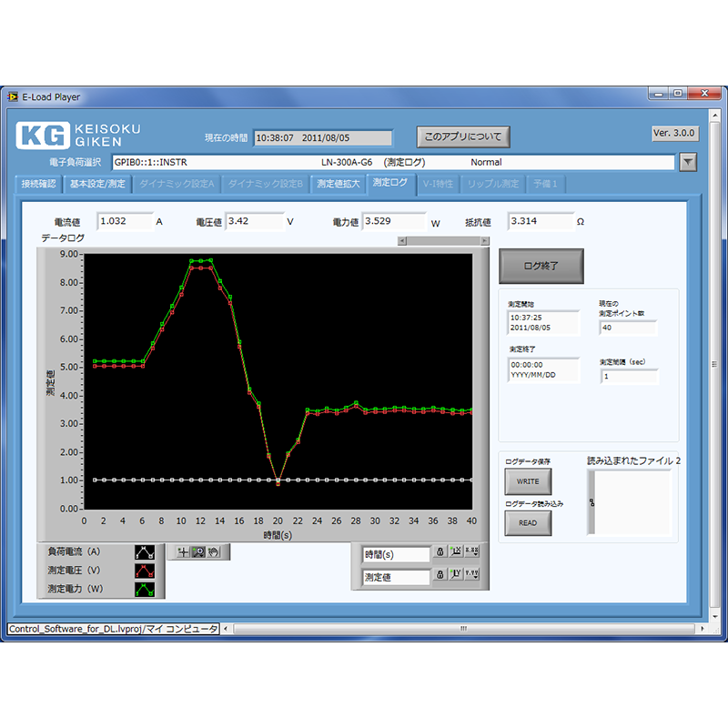Click the 測定電力 (W) green plot legend icon

pyautogui.click(x=144, y=589)
